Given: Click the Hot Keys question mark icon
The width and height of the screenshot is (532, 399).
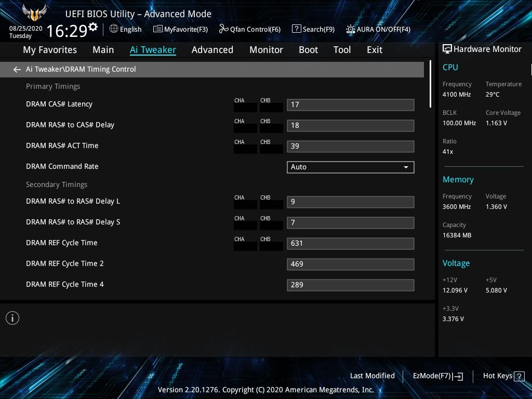Looking at the screenshot, I should [519, 376].
